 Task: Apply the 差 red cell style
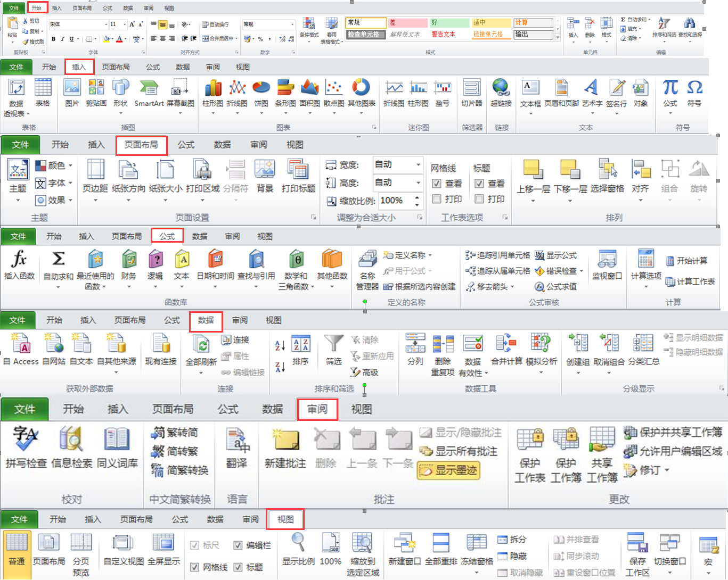408,23
